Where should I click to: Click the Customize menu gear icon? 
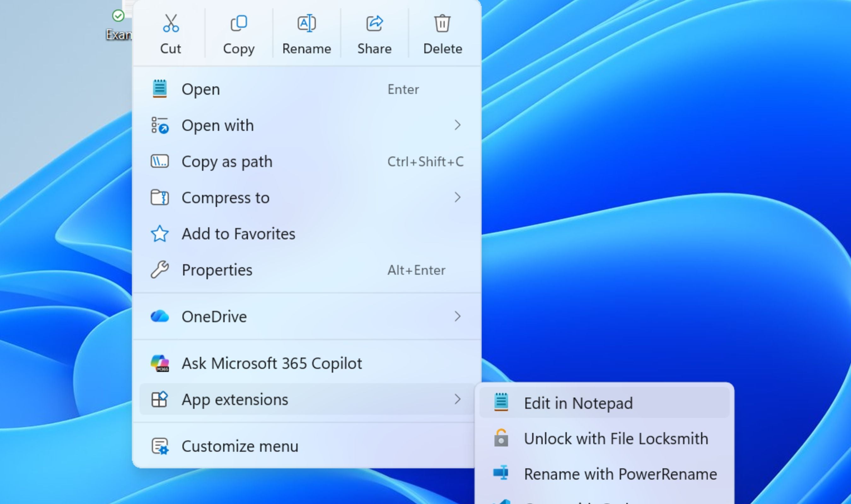pyautogui.click(x=160, y=446)
